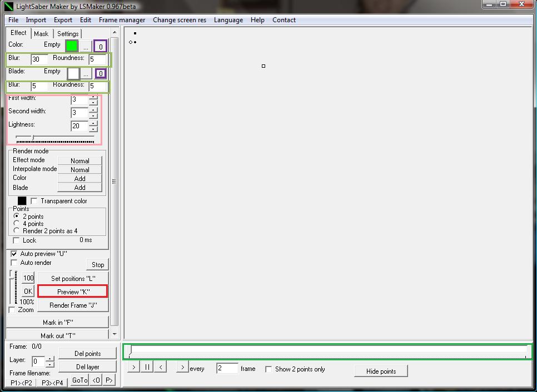Play forward with the > playback button
The width and height of the screenshot is (537, 392).
(x=133, y=368)
